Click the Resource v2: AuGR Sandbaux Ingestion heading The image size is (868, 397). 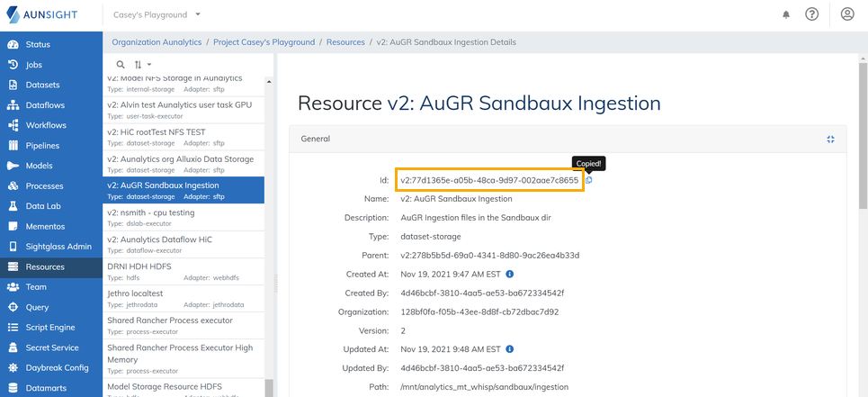pos(479,103)
